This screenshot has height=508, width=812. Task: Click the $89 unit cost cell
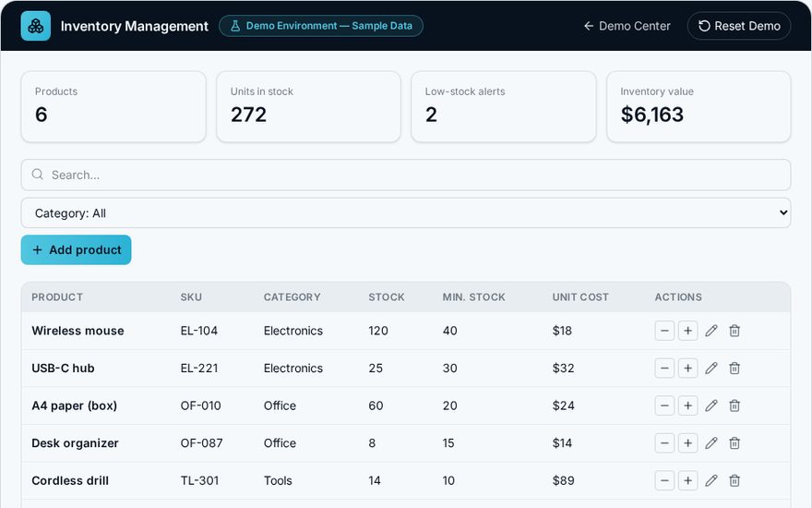pos(563,480)
